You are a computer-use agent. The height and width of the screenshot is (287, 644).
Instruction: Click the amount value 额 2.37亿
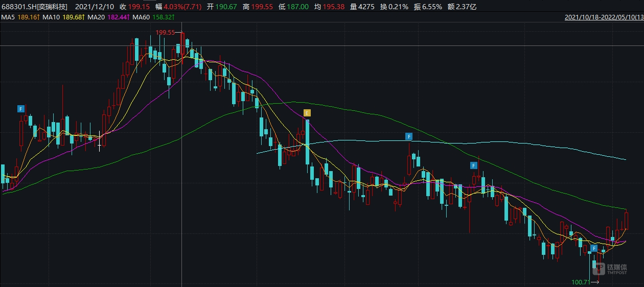coord(461,7)
